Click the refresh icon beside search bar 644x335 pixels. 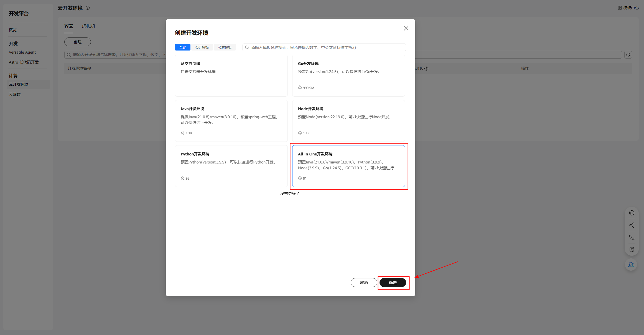(x=628, y=55)
